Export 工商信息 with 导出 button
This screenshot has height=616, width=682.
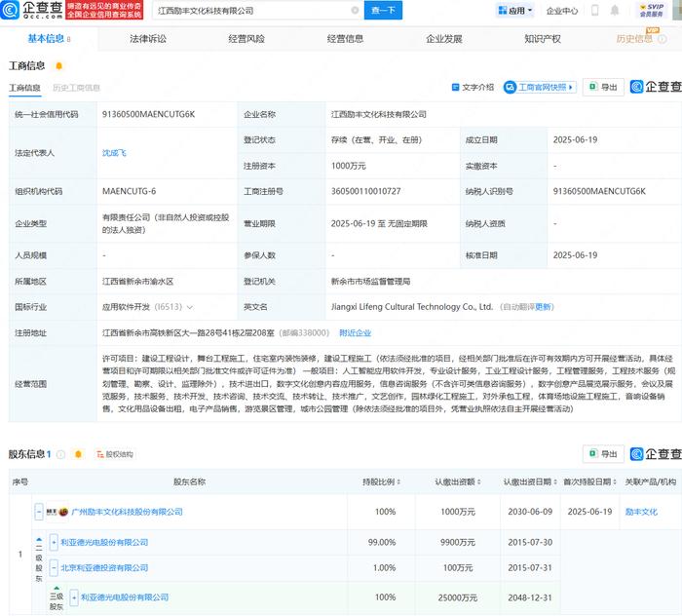(603, 87)
